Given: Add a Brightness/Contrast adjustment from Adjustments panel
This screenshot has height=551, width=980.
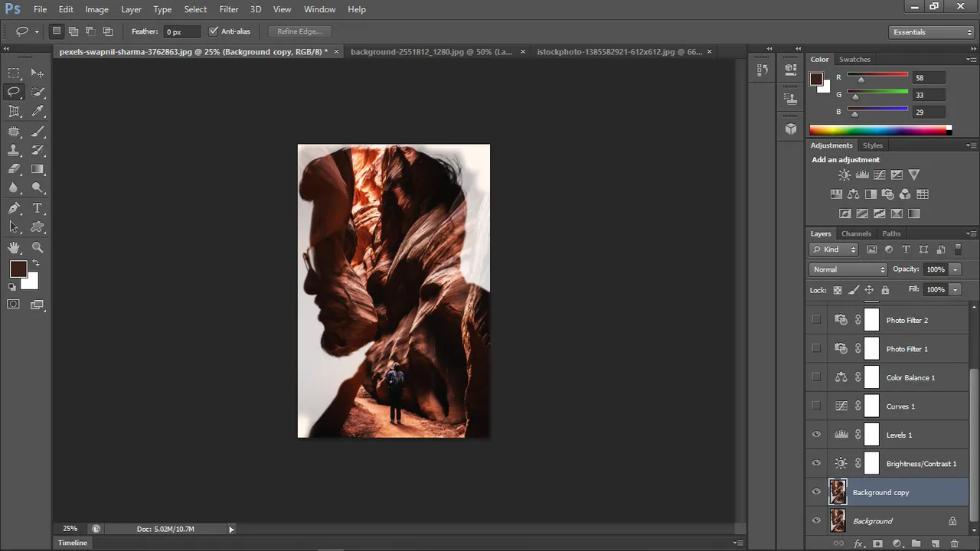Looking at the screenshot, I should [844, 175].
